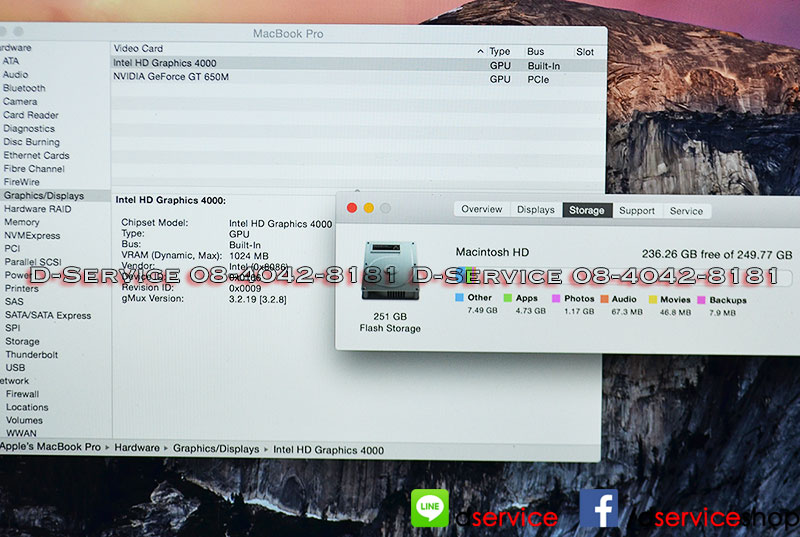Image resolution: width=800 pixels, height=537 pixels.
Task: Select Intel HD Graphics 4000 row
Action: tap(359, 64)
